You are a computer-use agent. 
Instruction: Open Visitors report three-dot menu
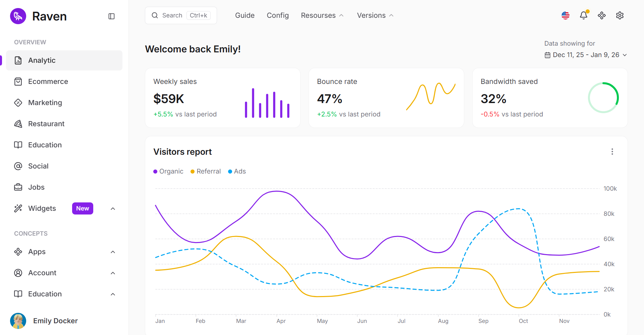point(612,152)
